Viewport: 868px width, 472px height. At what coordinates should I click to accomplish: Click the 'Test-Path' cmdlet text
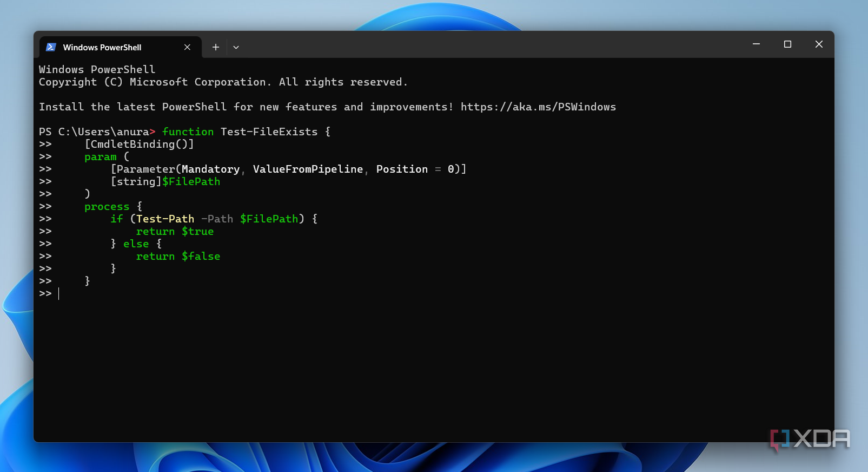point(165,219)
